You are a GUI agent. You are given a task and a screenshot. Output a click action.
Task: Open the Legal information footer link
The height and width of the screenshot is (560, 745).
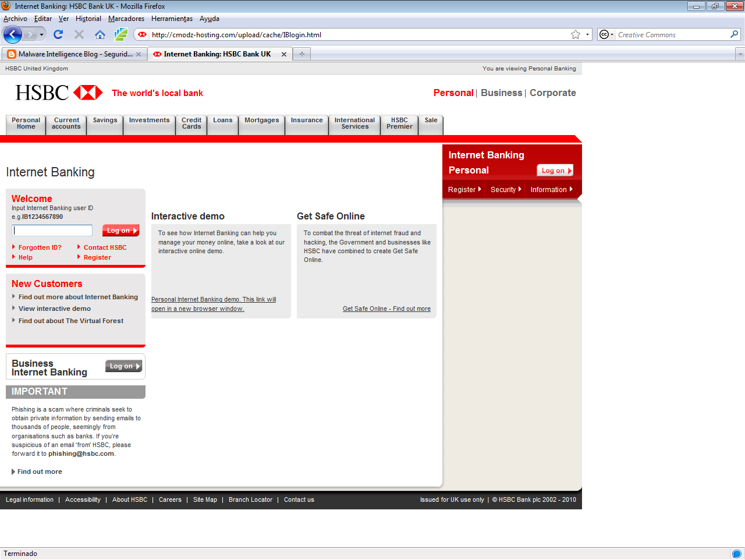(30, 499)
